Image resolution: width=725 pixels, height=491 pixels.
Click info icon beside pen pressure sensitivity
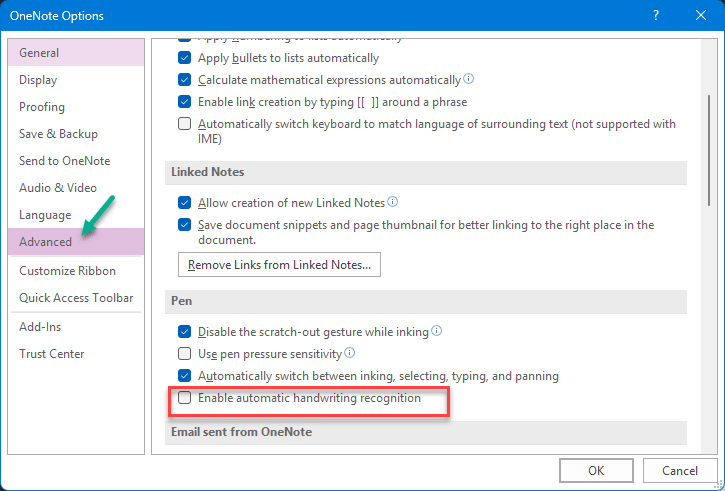350,353
